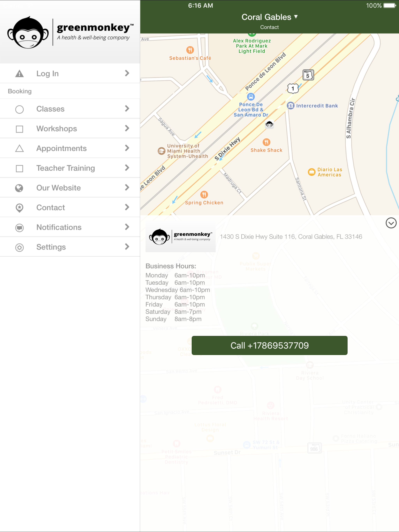399x532 pixels.
Task: Tap the 6:16 AM clock in the status bar
Action: coord(200,5)
